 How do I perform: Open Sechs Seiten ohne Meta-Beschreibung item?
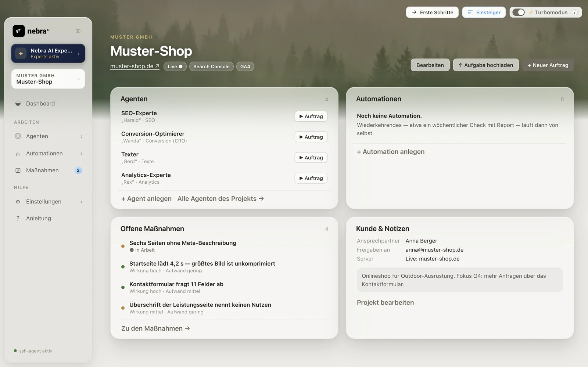click(224, 246)
